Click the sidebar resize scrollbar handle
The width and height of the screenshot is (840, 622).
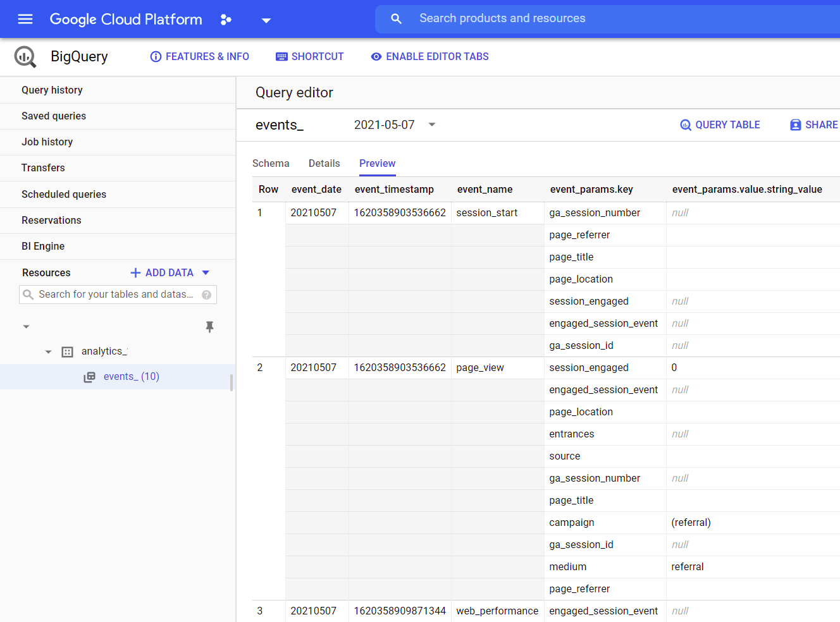pyautogui.click(x=232, y=382)
